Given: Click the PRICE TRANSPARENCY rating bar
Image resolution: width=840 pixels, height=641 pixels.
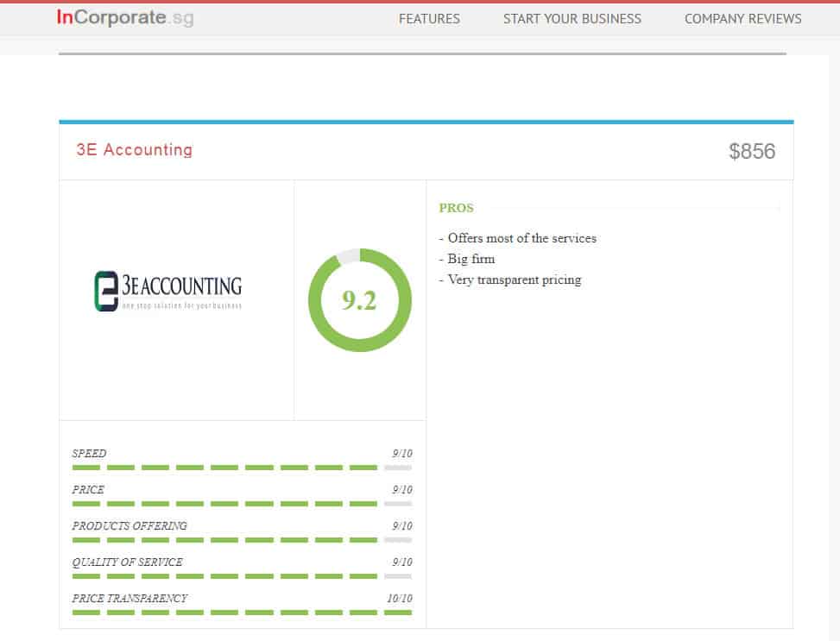Looking at the screenshot, I should [x=242, y=612].
